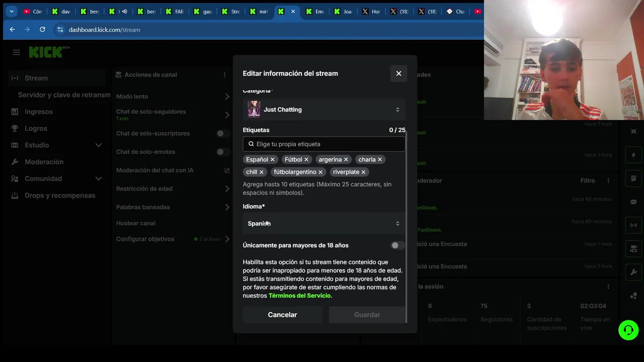Viewport: 644px width, 362px height.
Task: Toggle Únicamente para mayores de 18 años
Action: pos(397,245)
